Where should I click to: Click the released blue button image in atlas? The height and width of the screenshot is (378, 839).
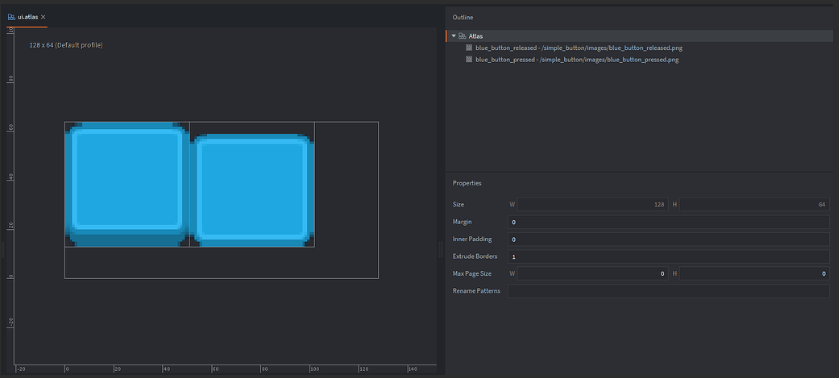pos(127,185)
